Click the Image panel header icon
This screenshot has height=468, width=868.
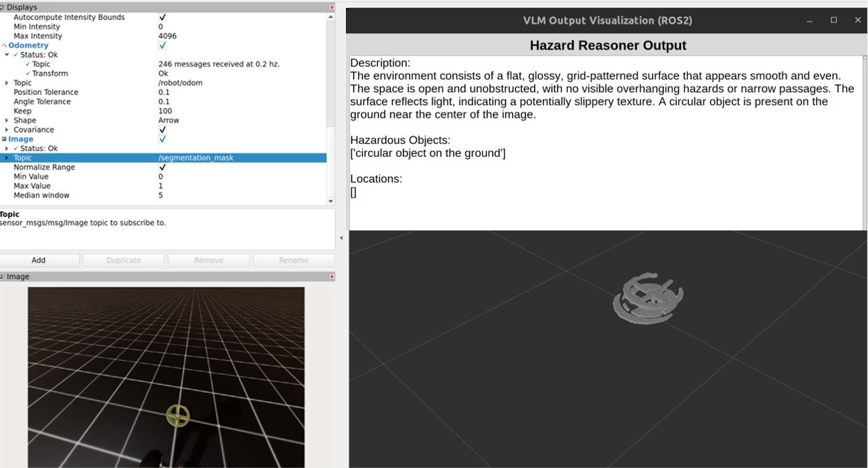(x=3, y=277)
